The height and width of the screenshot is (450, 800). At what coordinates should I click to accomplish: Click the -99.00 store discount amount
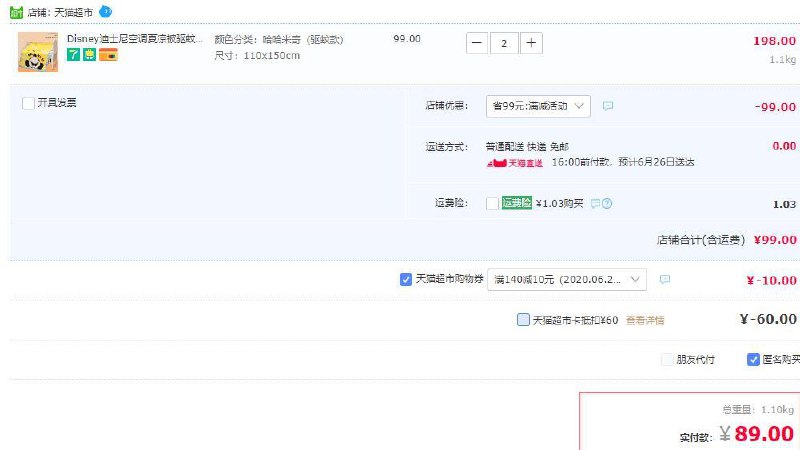click(x=776, y=107)
